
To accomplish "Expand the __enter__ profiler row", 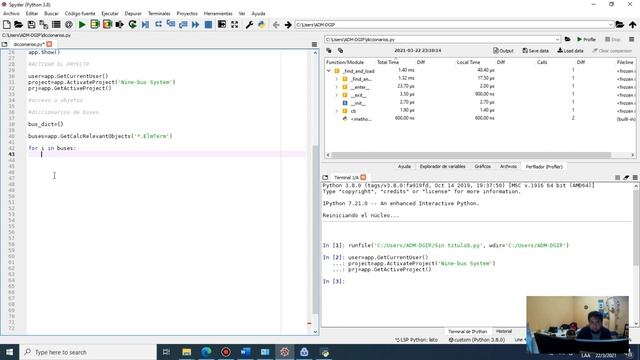I will (x=337, y=87).
